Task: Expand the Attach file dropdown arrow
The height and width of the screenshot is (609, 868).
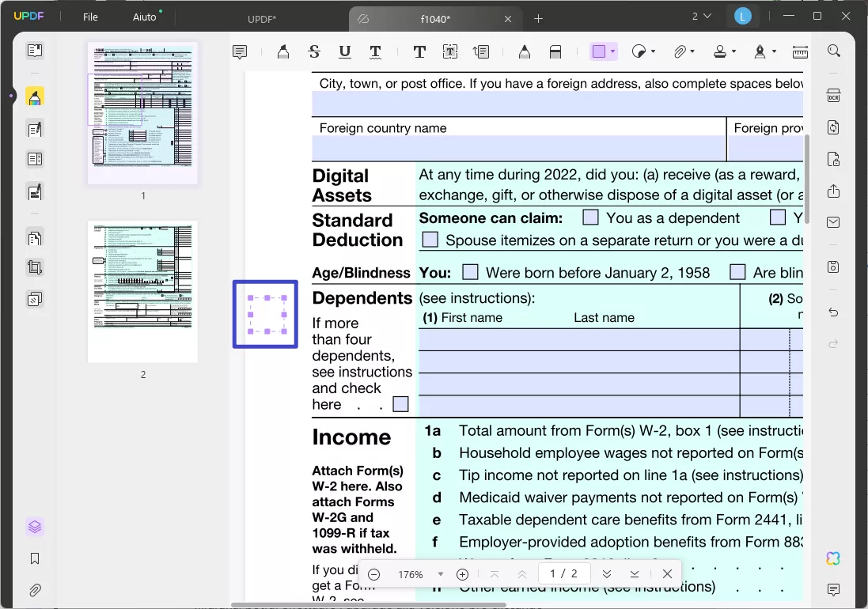Action: click(692, 52)
